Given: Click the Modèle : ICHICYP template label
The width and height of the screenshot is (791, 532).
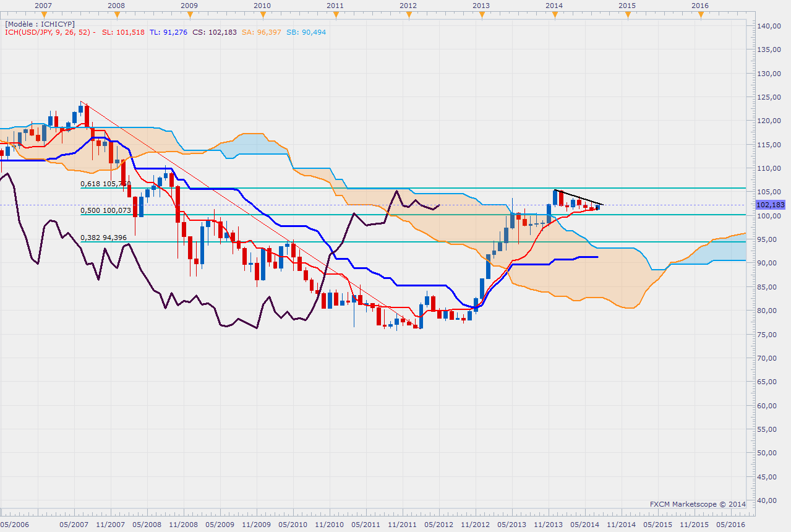Looking at the screenshot, I should 40,24.
